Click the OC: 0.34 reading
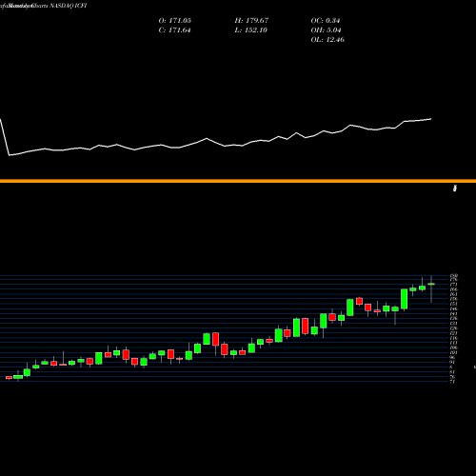476x476 pixels. pos(326,21)
